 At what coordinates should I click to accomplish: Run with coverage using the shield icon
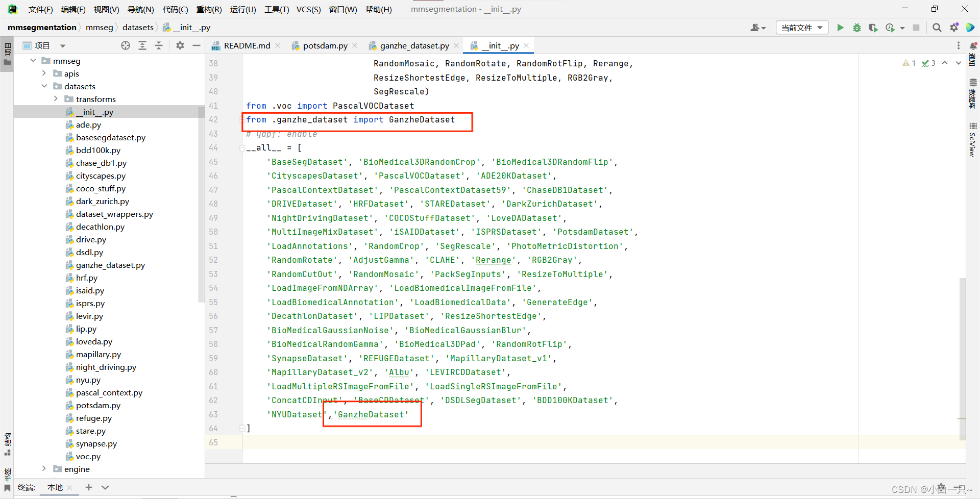tap(873, 28)
